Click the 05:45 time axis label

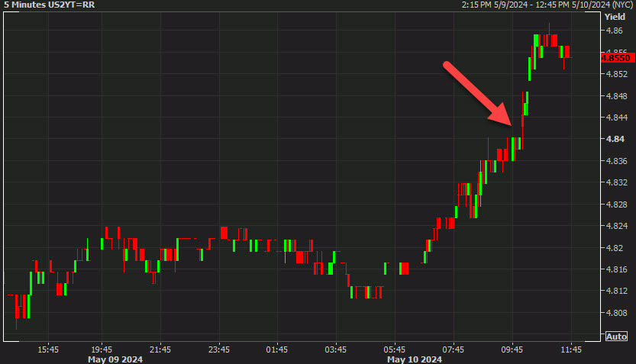(395, 350)
